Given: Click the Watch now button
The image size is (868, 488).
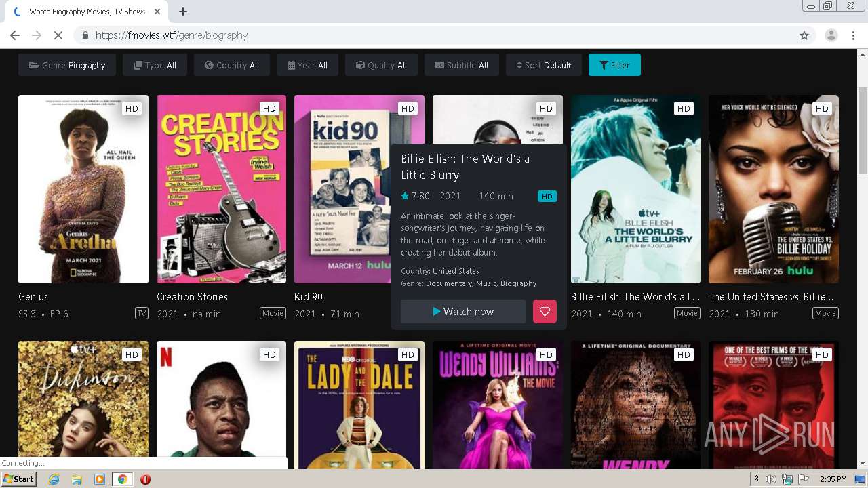Looking at the screenshot, I should pyautogui.click(x=463, y=312).
